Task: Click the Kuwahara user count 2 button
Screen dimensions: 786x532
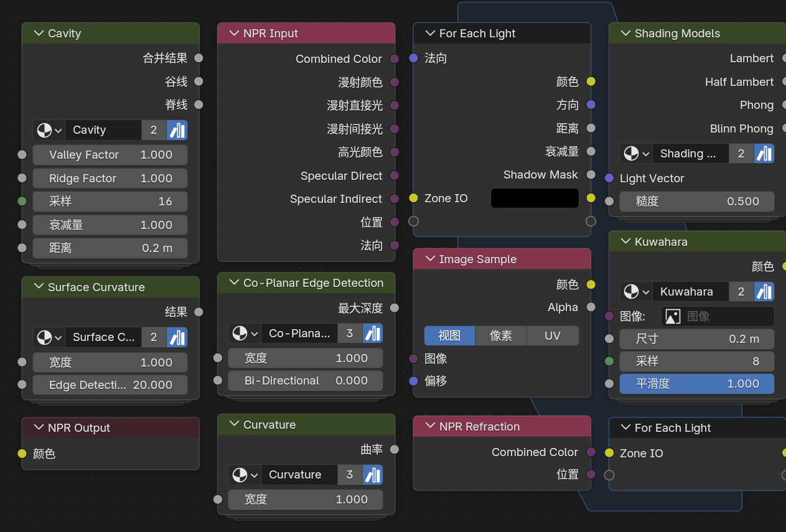Action: (741, 292)
